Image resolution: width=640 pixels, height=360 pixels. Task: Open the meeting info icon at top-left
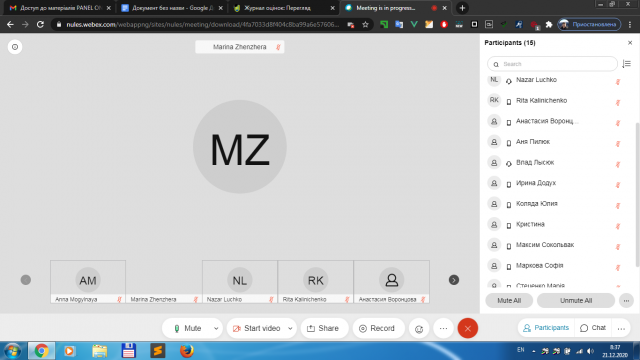15,47
